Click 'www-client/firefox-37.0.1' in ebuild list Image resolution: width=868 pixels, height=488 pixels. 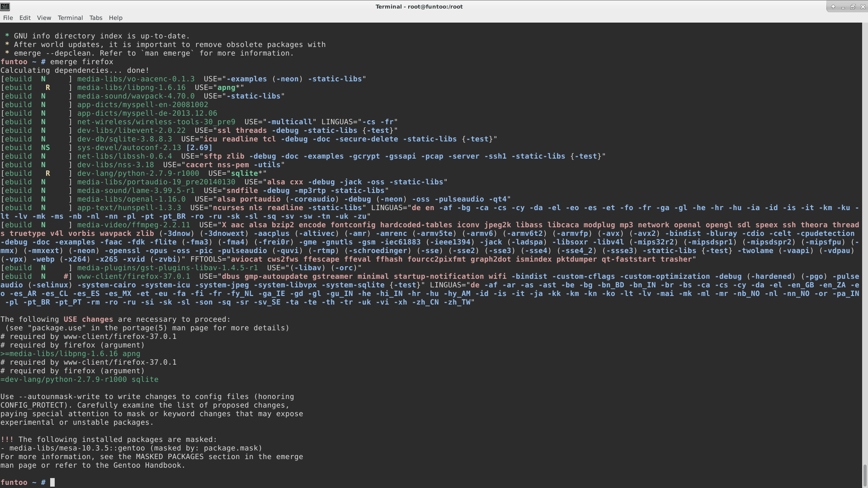pyautogui.click(x=134, y=277)
